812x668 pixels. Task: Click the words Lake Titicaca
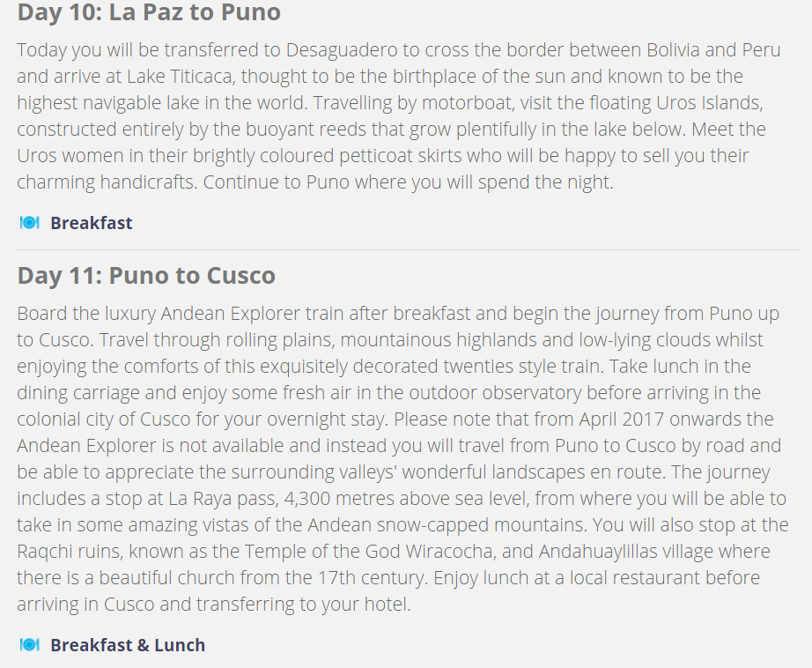tap(181, 77)
